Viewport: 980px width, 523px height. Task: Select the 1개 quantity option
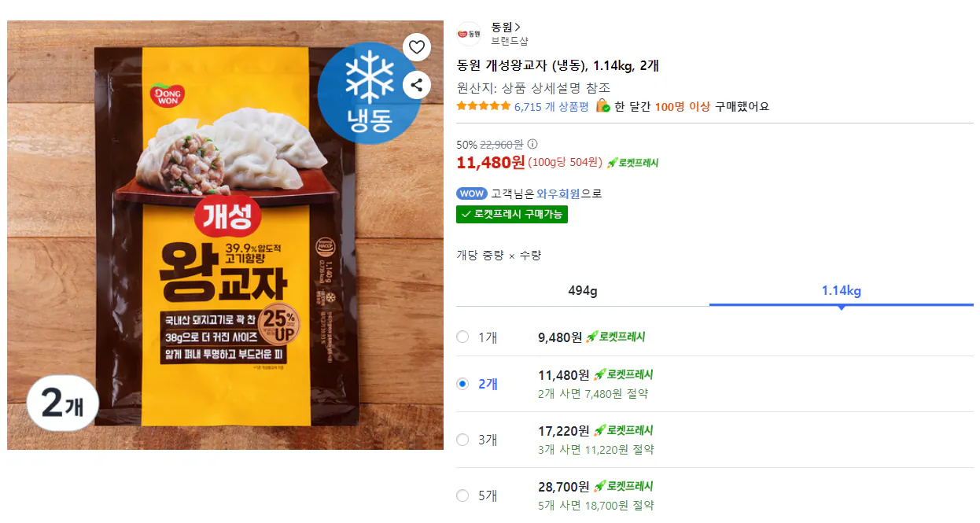coord(462,338)
